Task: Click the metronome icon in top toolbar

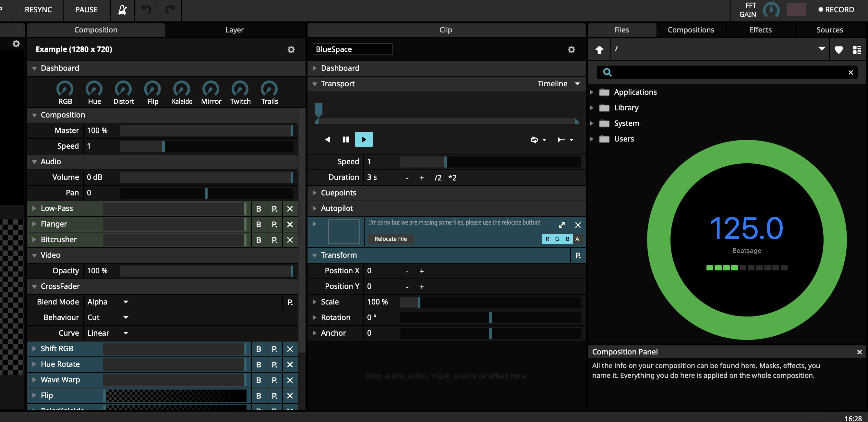Action: (x=123, y=10)
